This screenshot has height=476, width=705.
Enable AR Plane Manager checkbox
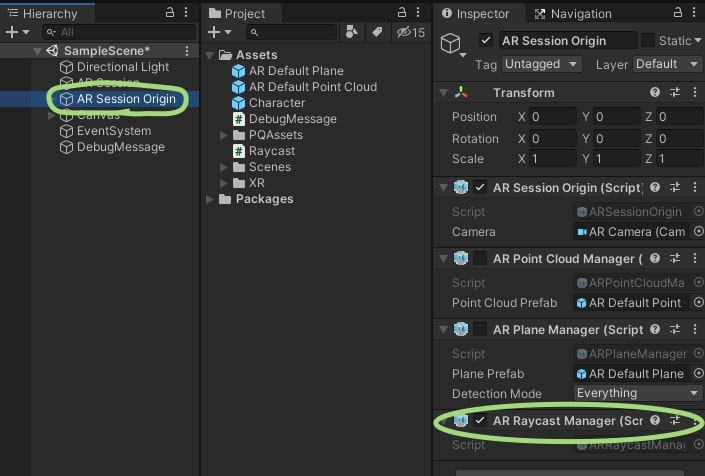point(480,329)
